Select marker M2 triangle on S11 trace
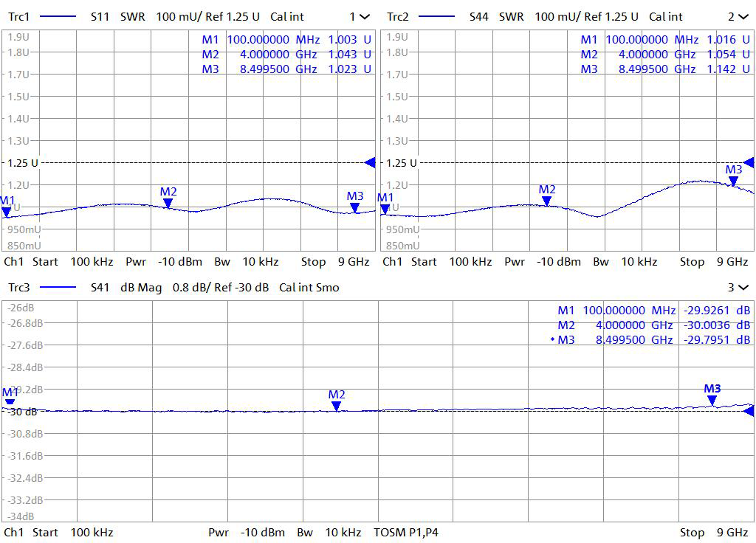The height and width of the screenshot is (543, 756). coord(168,204)
